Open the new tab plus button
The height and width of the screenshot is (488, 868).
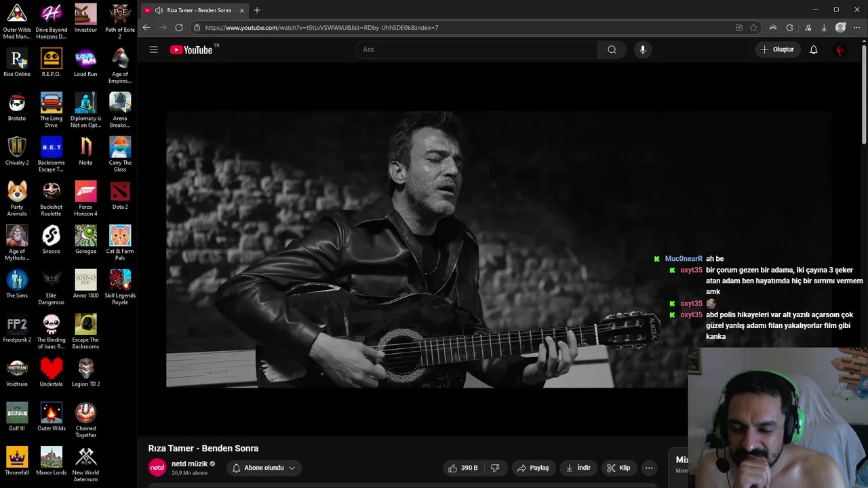257,10
